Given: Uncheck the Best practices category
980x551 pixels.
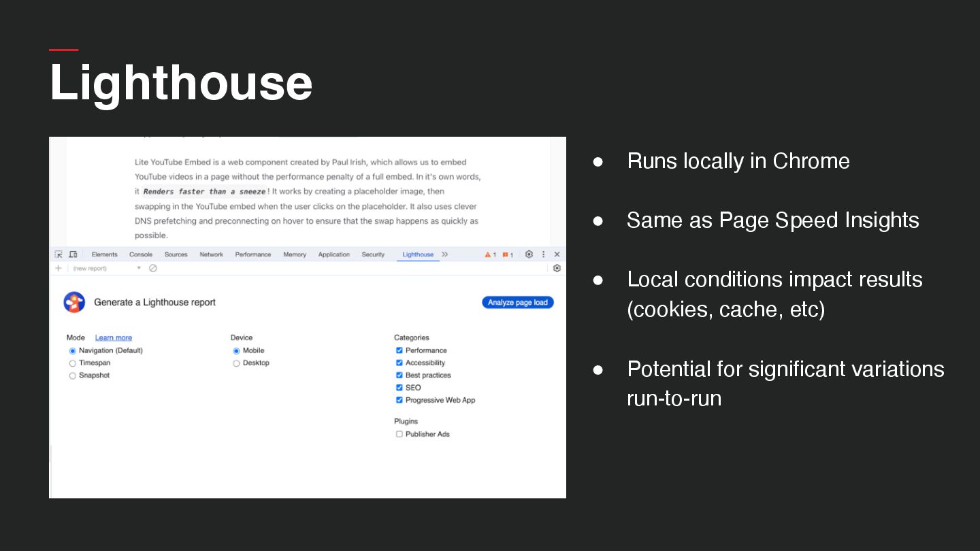Looking at the screenshot, I should pos(399,375).
